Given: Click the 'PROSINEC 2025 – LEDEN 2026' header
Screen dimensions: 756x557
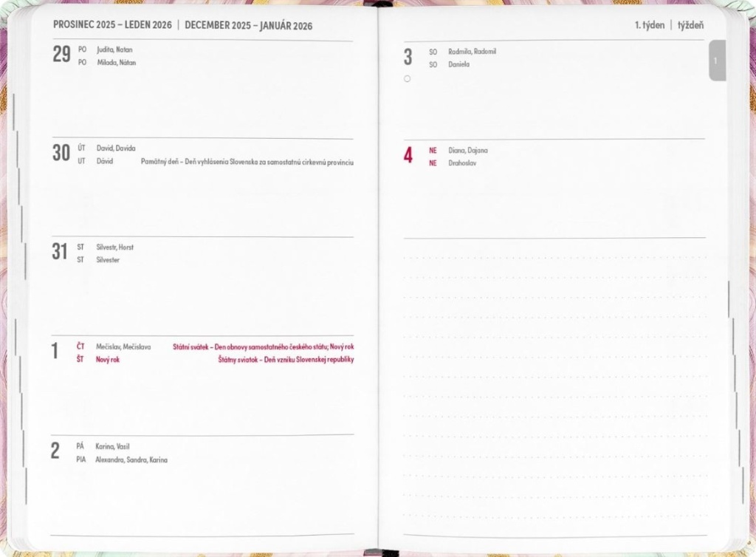Looking at the screenshot, I should coord(112,25).
